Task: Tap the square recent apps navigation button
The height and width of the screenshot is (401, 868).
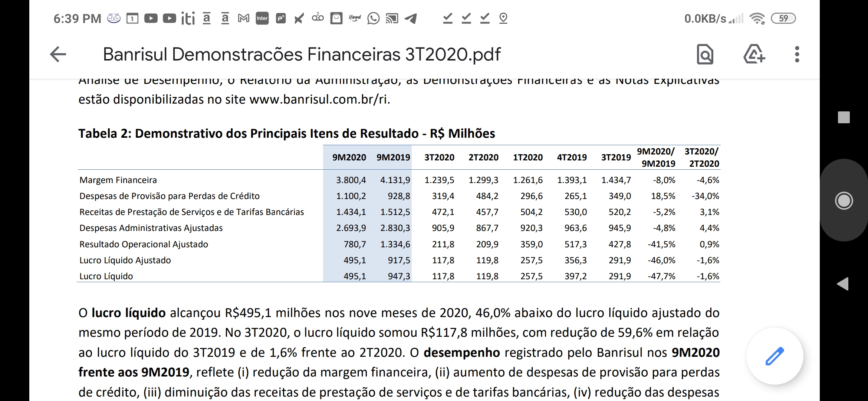Action: (844, 117)
